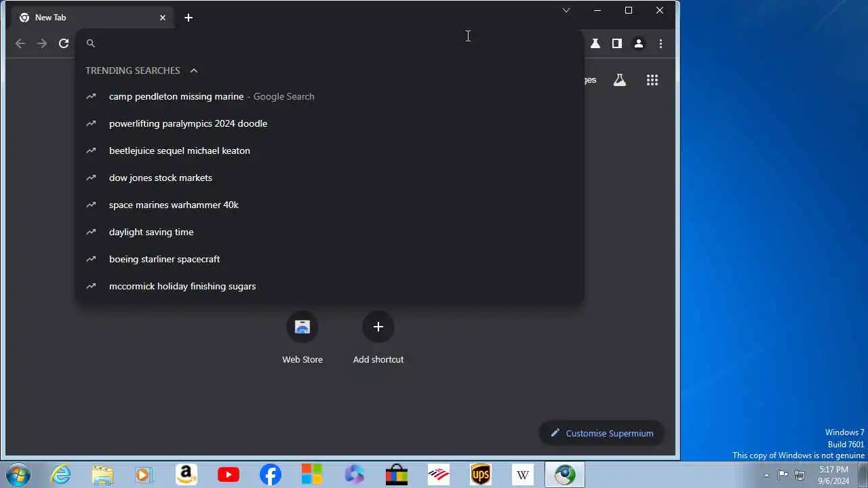The image size is (868, 488).
Task: Open Windows Explorer folder in taskbar
Action: point(102,474)
